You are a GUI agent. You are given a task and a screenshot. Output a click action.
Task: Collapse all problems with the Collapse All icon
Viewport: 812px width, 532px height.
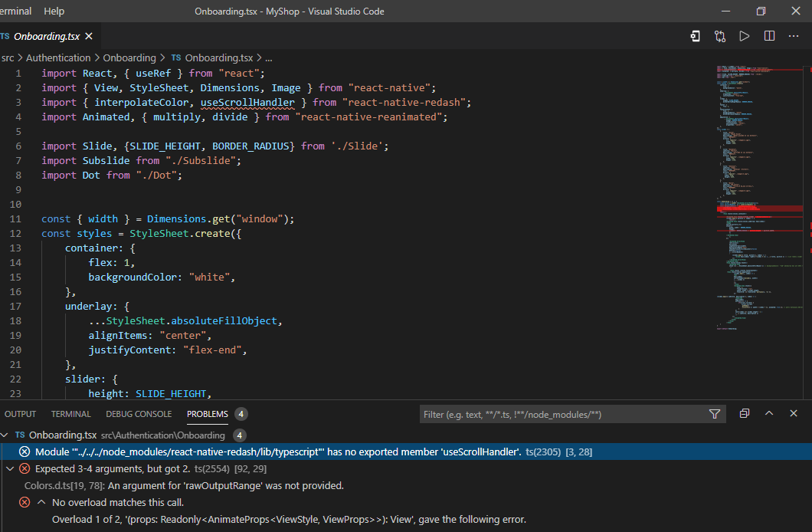(745, 414)
